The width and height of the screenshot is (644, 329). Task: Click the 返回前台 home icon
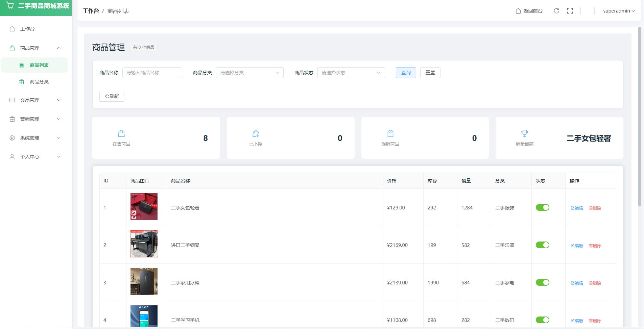pos(518,11)
